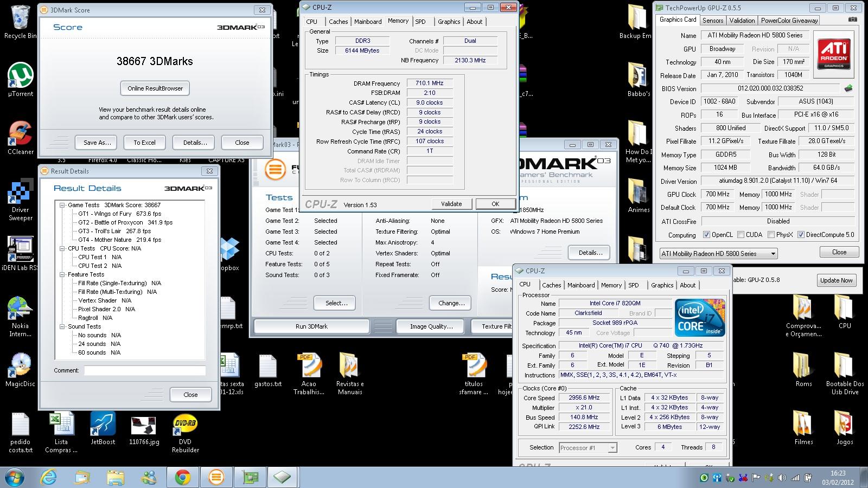This screenshot has width=868, height=488.
Task: Click the Validate button in CPU-Z
Action: 451,204
